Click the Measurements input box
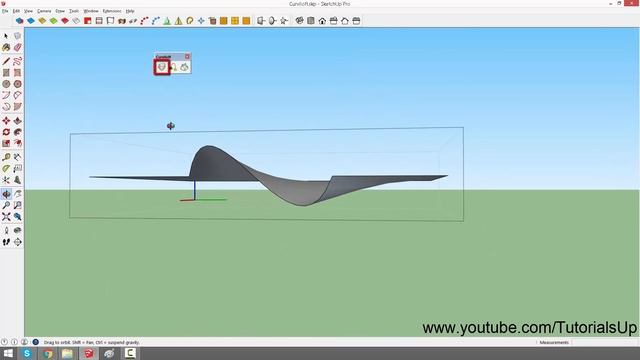The height and width of the screenshot is (360, 640). click(605, 342)
